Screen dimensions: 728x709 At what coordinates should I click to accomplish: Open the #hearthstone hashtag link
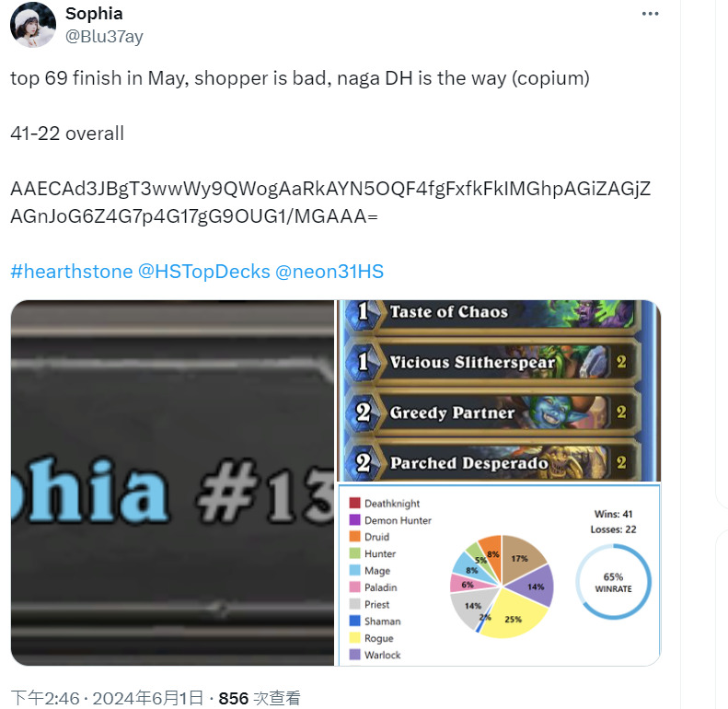72,272
